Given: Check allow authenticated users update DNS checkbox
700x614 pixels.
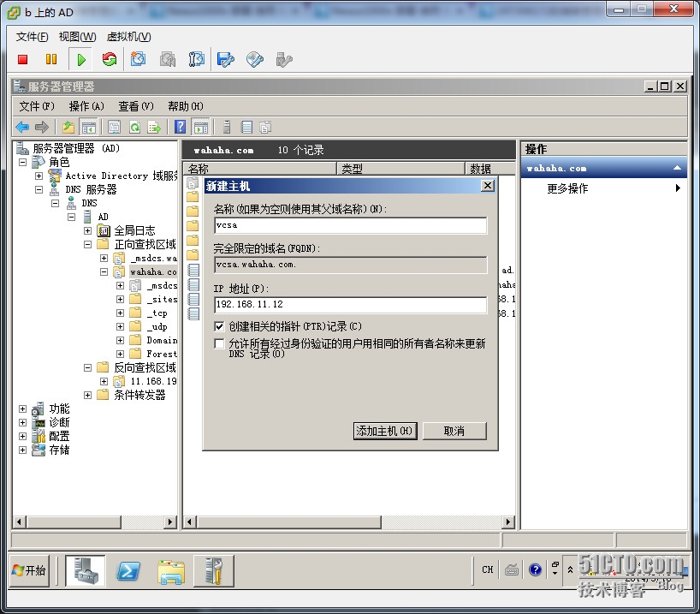Looking at the screenshot, I should [219, 343].
